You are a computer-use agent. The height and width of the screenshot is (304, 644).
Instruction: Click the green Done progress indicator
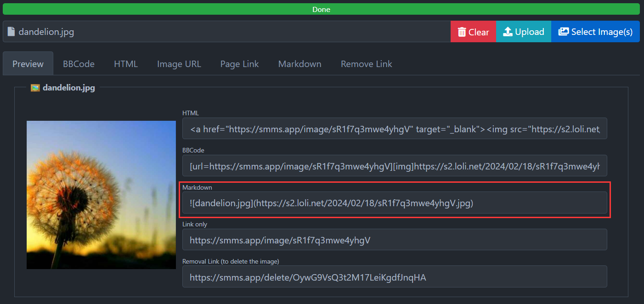pyautogui.click(x=322, y=9)
